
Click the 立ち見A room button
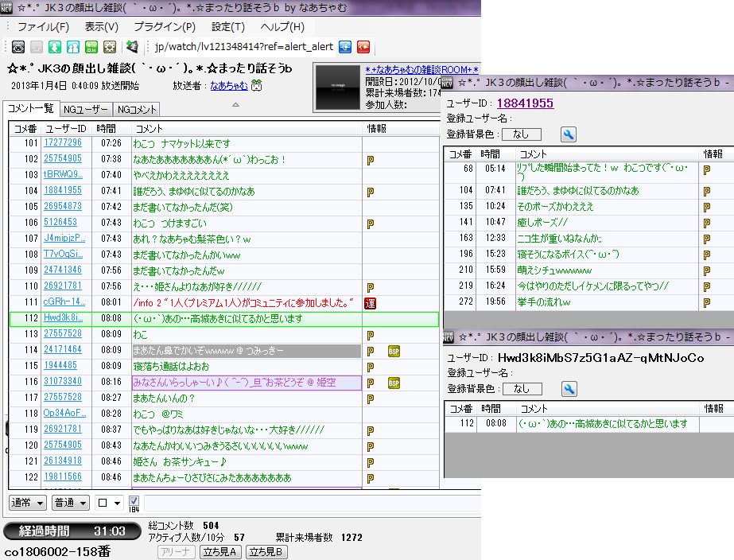pos(220,552)
